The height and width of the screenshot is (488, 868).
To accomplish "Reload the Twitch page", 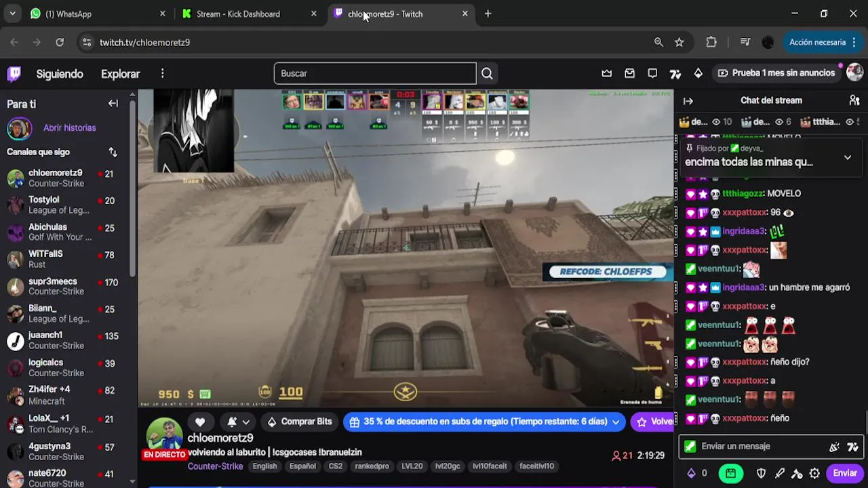I will click(x=60, y=42).
